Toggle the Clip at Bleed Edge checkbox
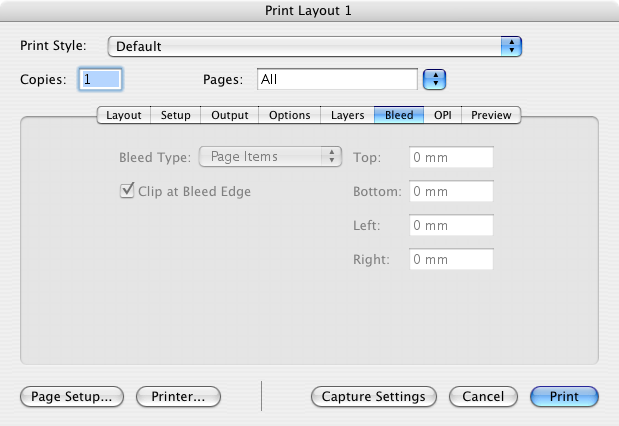The width and height of the screenshot is (619, 426). 127,191
